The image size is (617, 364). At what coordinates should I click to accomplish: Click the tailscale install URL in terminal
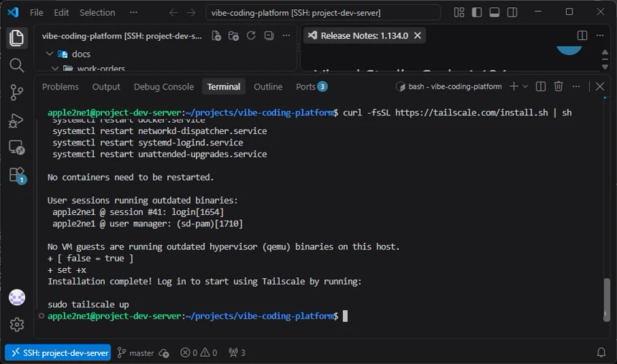[x=471, y=112]
